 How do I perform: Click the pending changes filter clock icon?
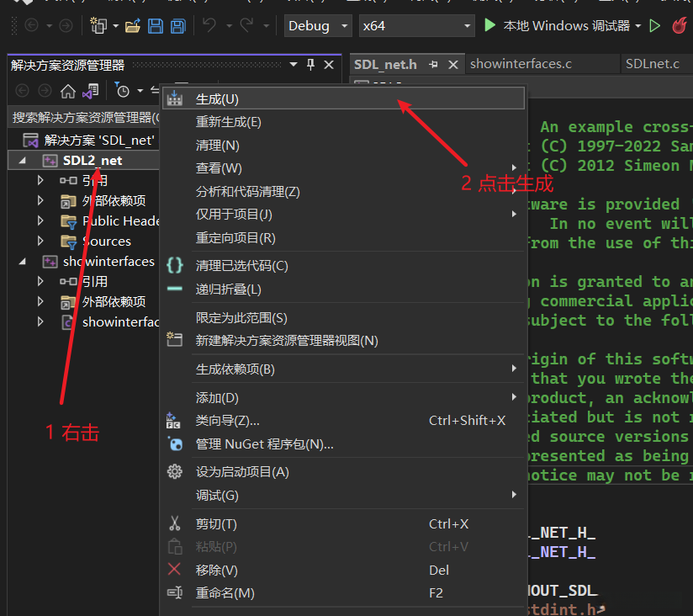pyautogui.click(x=122, y=90)
